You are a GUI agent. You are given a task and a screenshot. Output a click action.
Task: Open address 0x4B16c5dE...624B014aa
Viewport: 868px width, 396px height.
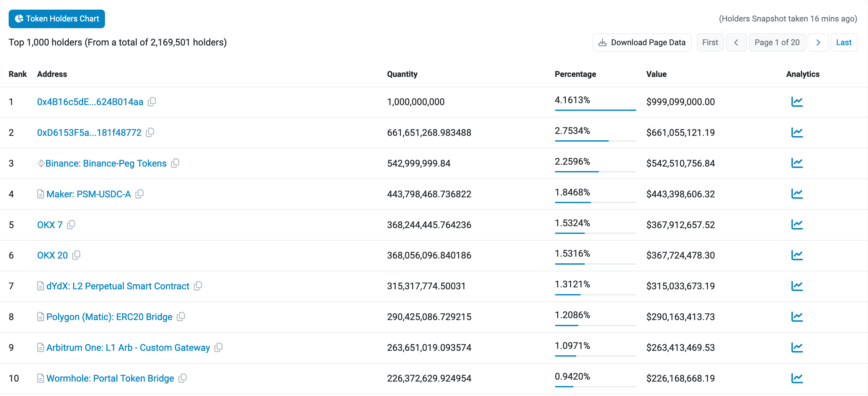(x=90, y=102)
